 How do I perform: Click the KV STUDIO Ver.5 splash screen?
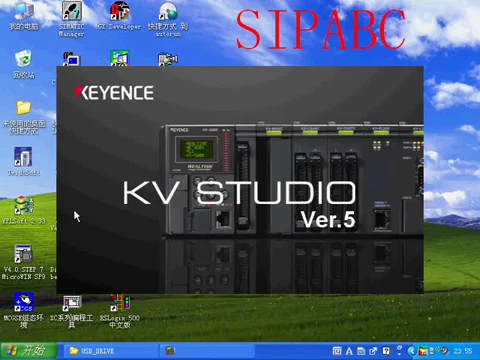pyautogui.click(x=240, y=180)
